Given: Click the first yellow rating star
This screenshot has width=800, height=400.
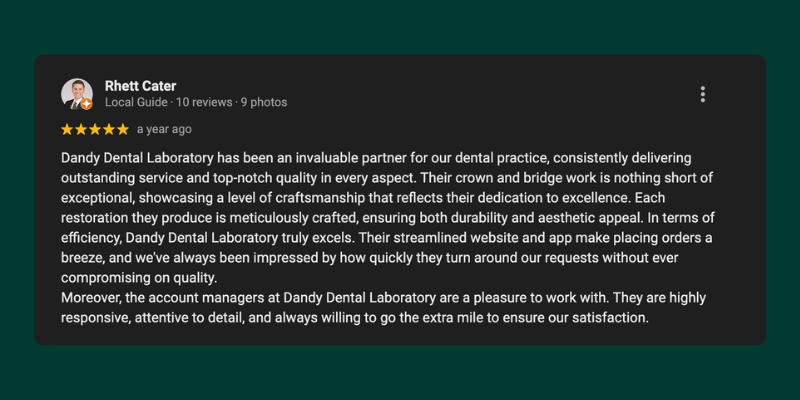Looking at the screenshot, I should click(x=67, y=129).
